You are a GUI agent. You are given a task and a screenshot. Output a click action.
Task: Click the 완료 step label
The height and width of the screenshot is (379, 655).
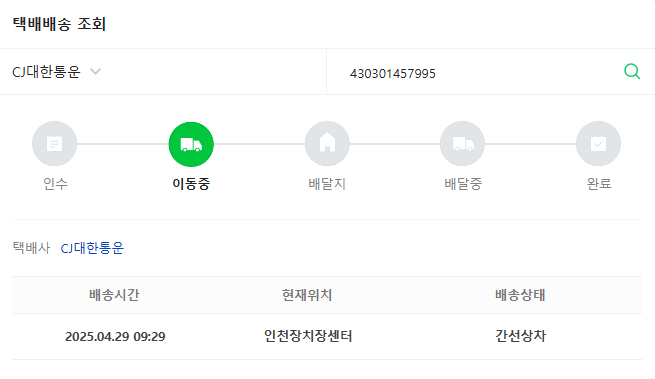click(x=599, y=183)
